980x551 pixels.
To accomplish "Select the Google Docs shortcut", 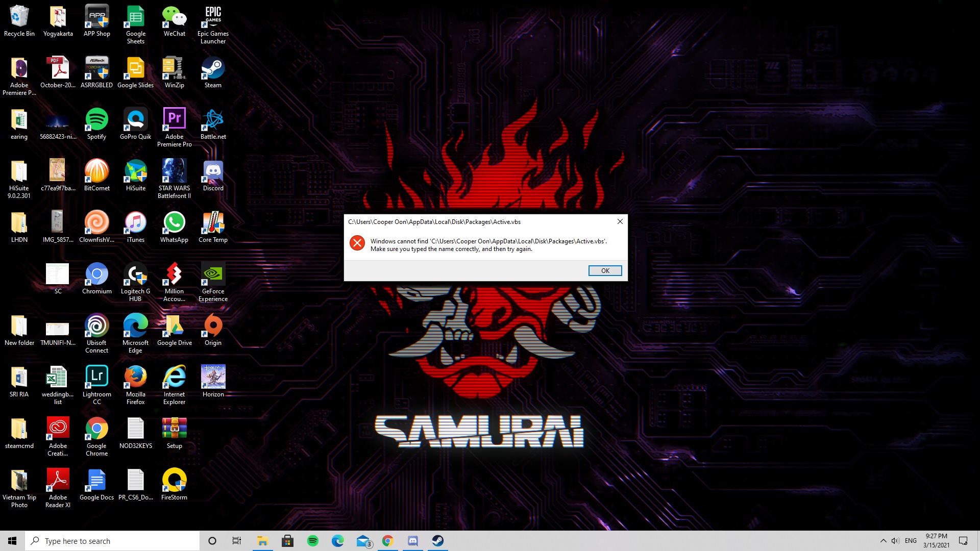I will tap(96, 485).
